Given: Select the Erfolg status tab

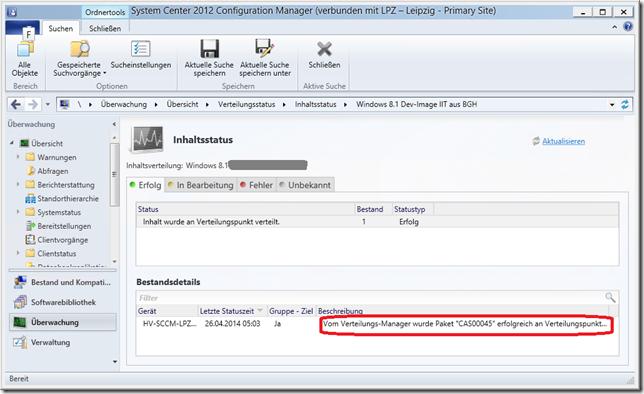Looking at the screenshot, I should (146, 185).
